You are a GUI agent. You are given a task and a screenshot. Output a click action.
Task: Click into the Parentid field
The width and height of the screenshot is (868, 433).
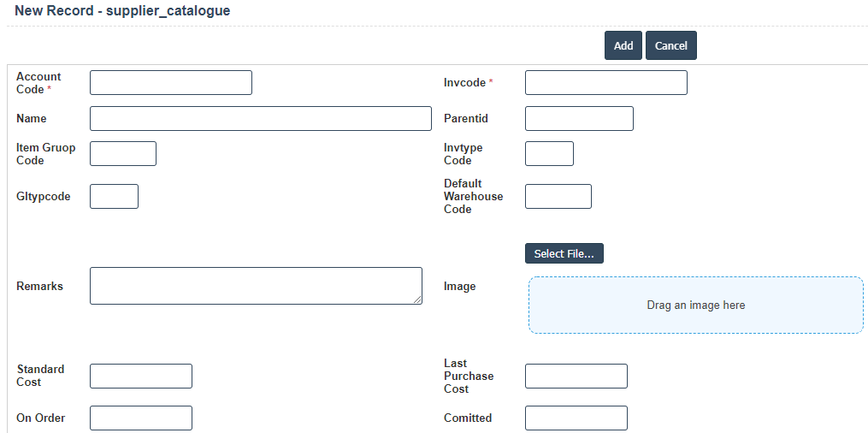579,119
